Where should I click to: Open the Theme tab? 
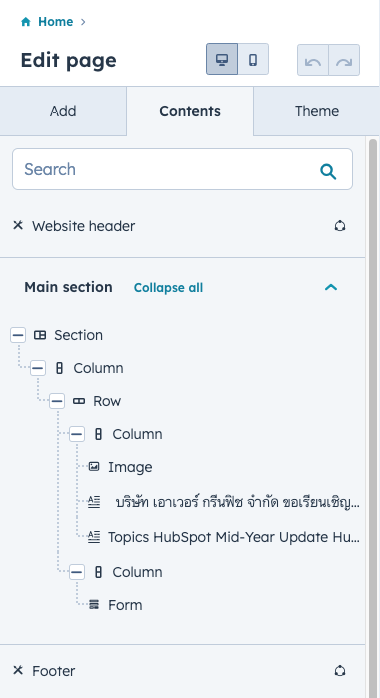tap(317, 111)
